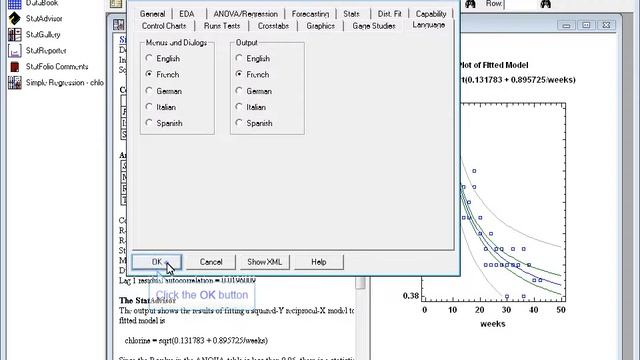Open the Simple Regression analysis icon
This screenshot has width=640, height=360.
[15, 82]
